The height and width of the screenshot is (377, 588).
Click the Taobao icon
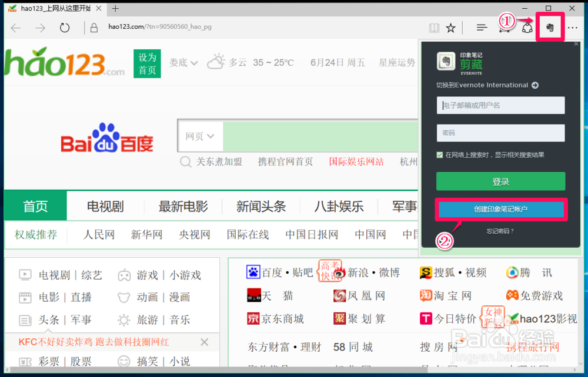pyautogui.click(x=426, y=295)
